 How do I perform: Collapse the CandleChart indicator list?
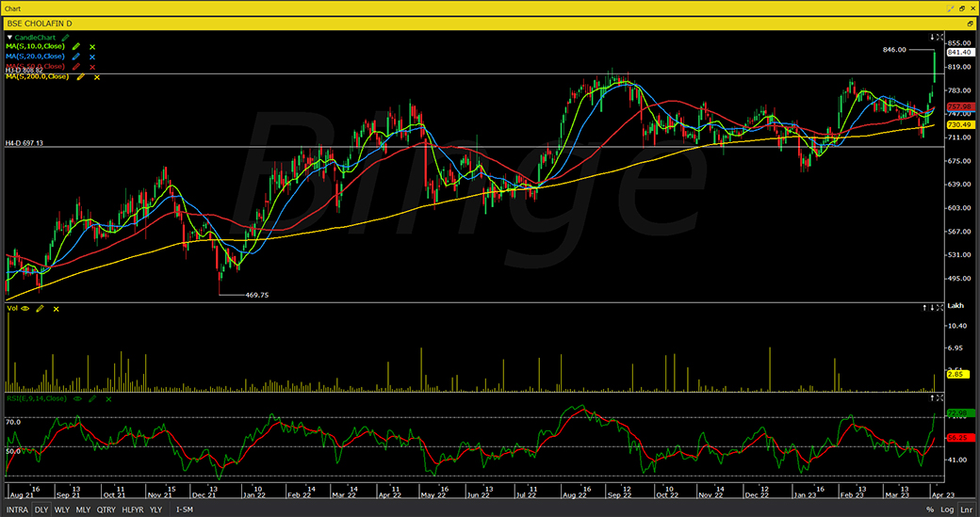click(x=9, y=38)
